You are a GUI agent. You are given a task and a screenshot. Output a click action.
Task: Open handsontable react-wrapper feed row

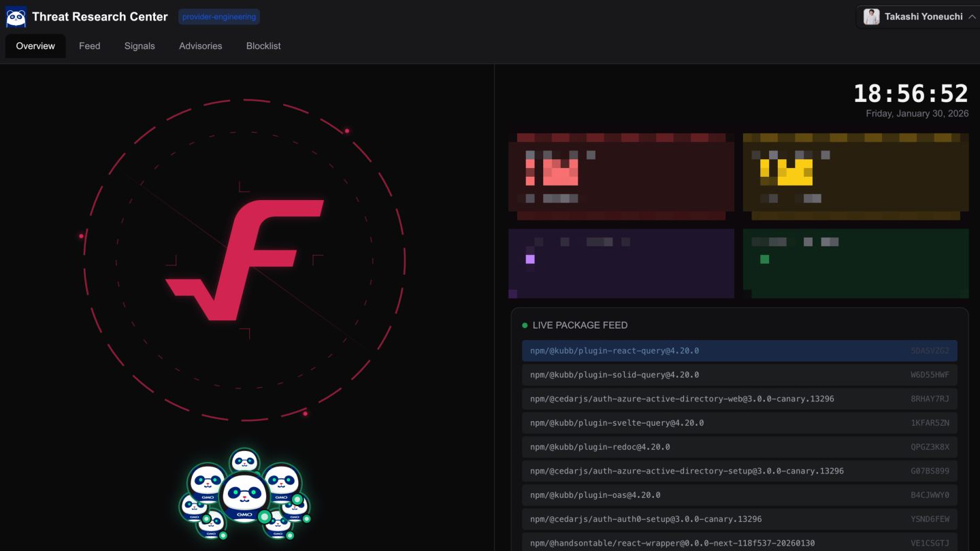pos(740,543)
